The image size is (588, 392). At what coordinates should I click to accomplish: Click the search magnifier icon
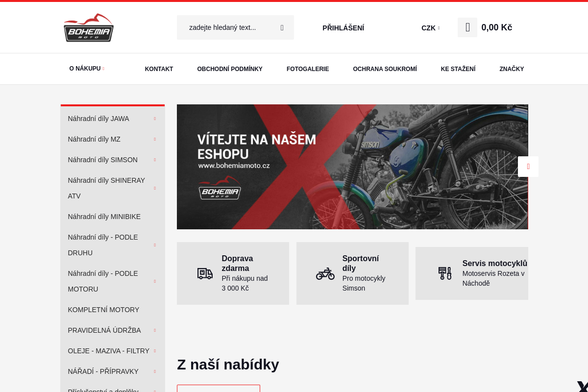click(282, 27)
